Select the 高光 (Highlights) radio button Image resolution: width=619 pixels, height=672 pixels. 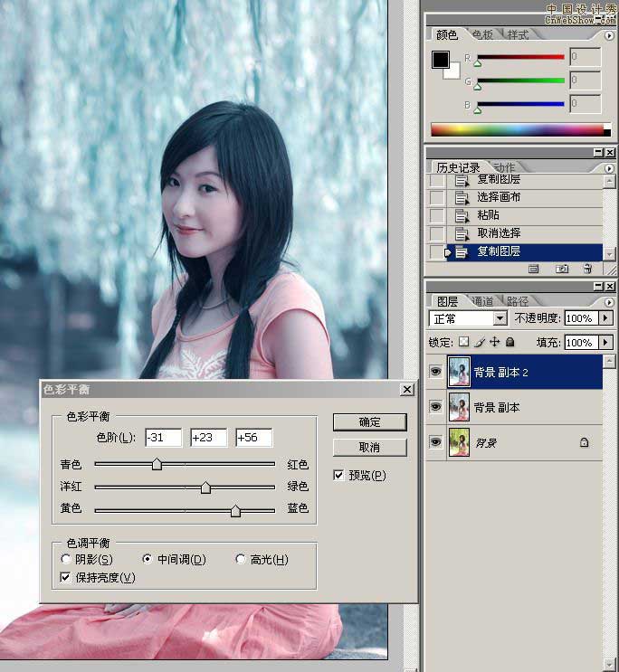240,559
